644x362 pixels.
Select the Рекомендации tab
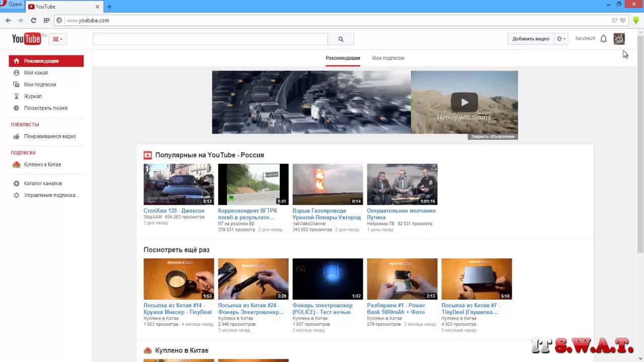[343, 58]
